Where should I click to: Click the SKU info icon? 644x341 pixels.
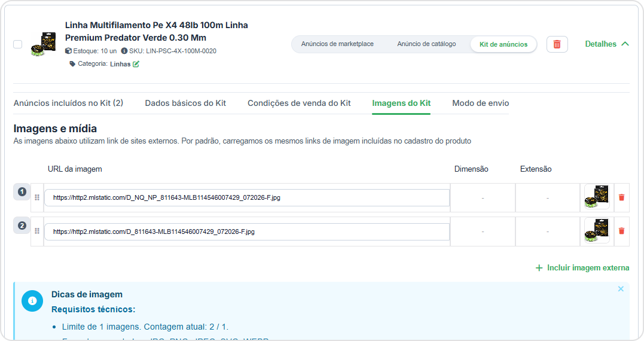tap(124, 51)
